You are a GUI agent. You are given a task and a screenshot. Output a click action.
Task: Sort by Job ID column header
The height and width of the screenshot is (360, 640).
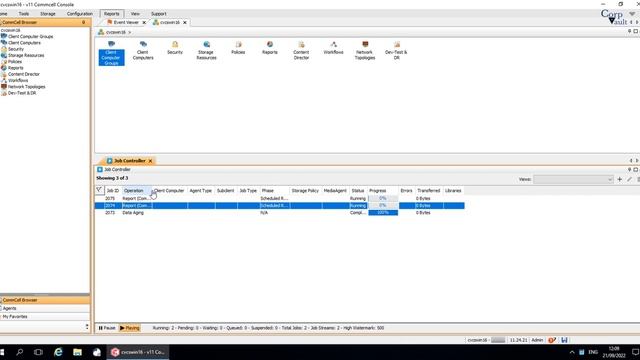(x=113, y=191)
